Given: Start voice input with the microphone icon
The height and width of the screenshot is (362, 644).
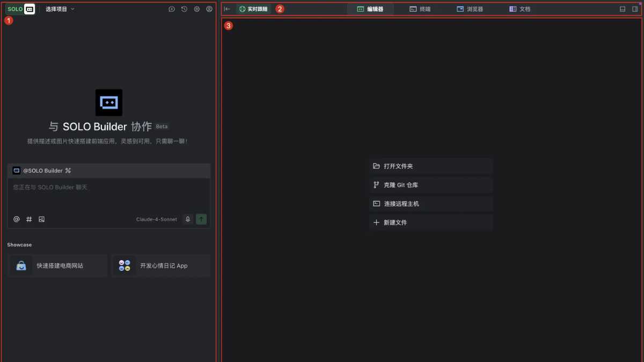Looking at the screenshot, I should [x=187, y=219].
